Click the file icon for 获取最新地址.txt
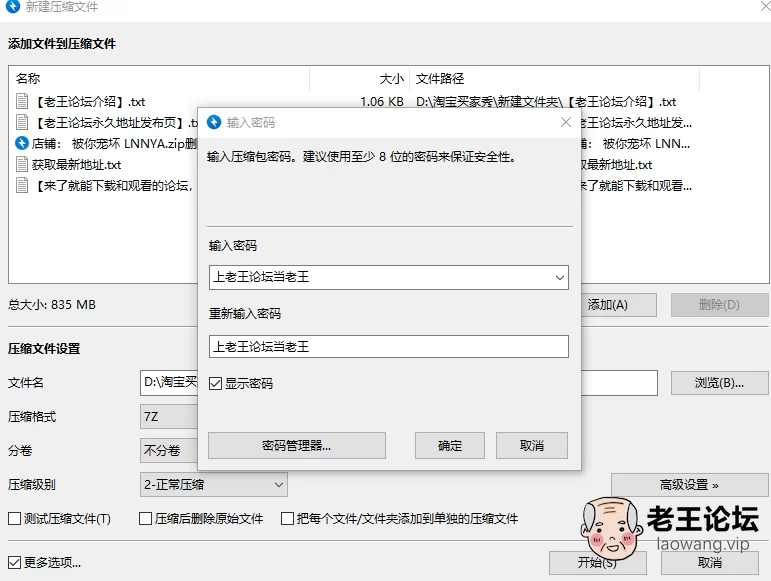The image size is (771, 581). (x=23, y=164)
